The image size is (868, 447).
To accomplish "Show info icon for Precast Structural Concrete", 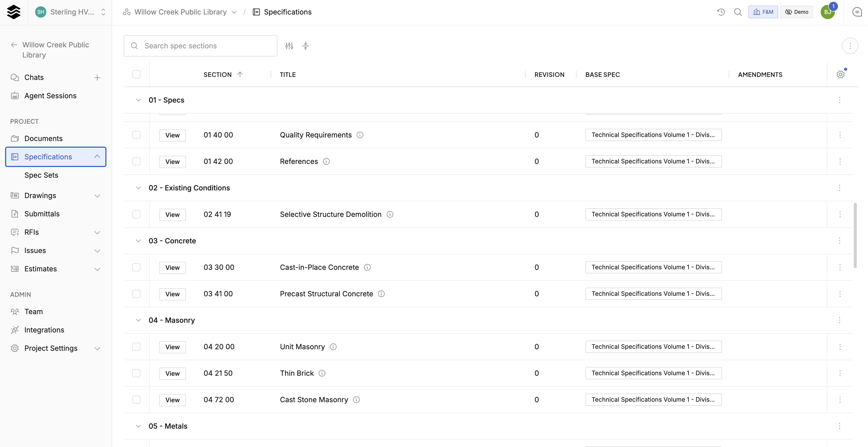I will click(x=381, y=294).
